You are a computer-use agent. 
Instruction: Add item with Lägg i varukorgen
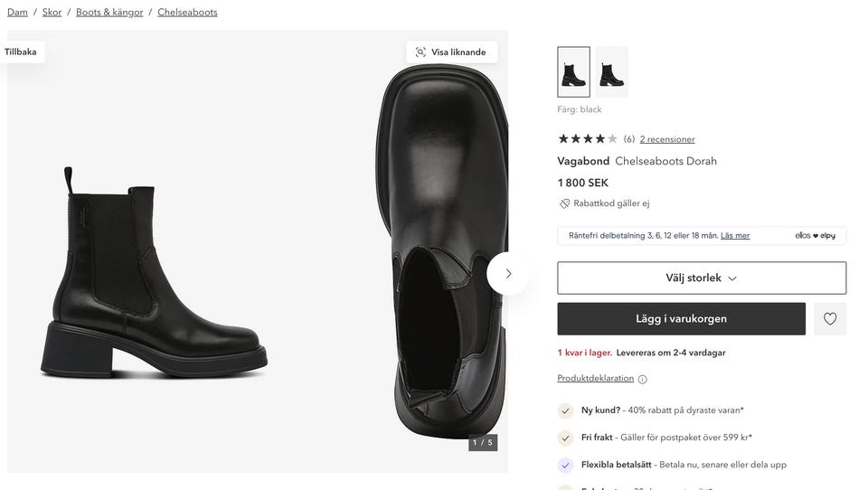pos(681,319)
